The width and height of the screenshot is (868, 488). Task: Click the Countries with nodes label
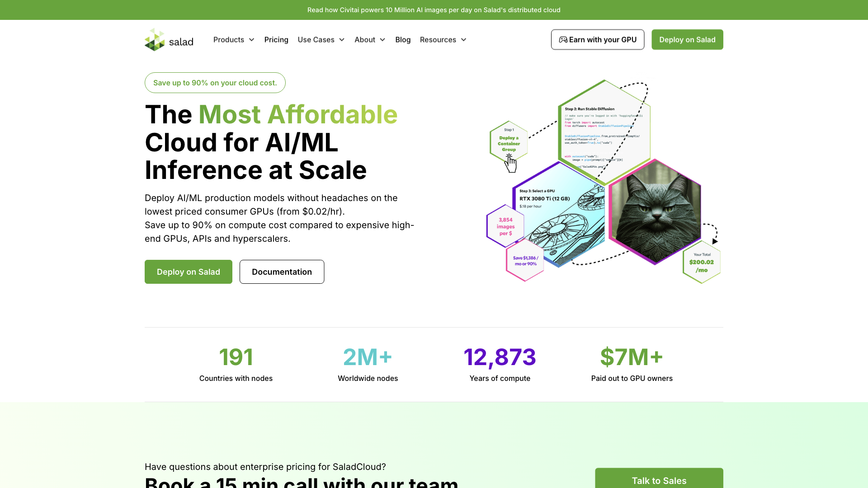click(236, 378)
